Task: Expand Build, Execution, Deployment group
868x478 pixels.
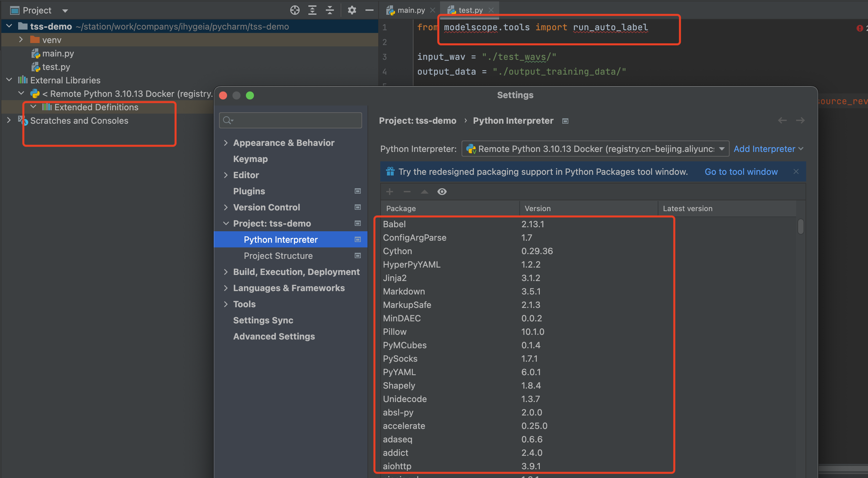Action: coord(225,272)
